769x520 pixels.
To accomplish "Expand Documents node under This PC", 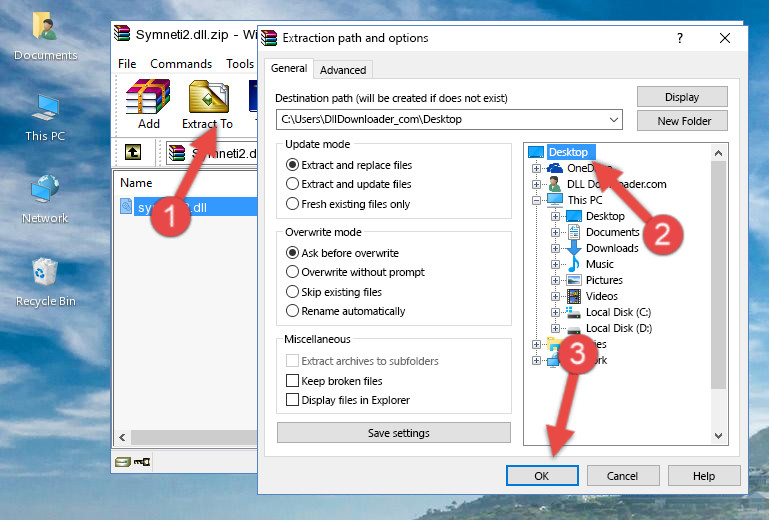I will click(x=555, y=233).
